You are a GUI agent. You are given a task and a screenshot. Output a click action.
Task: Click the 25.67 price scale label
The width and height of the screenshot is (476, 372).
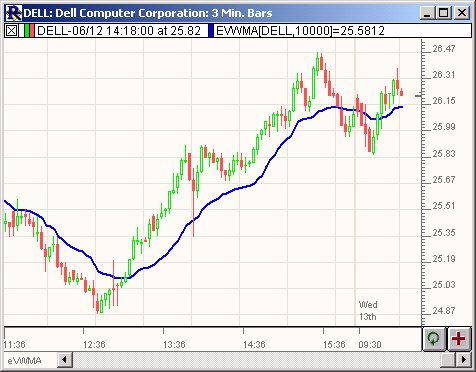[x=444, y=180]
